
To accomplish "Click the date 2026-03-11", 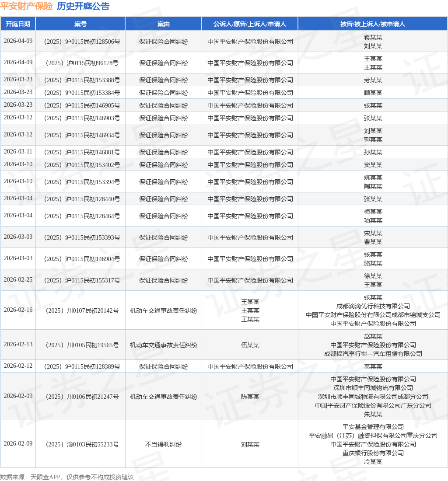I will click(18, 152).
